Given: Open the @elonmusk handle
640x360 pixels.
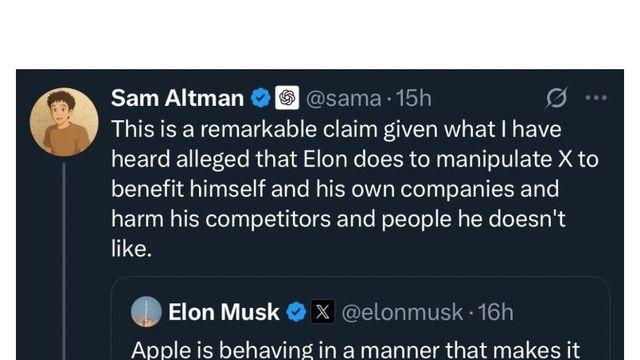Looking at the screenshot, I should coord(402,313).
